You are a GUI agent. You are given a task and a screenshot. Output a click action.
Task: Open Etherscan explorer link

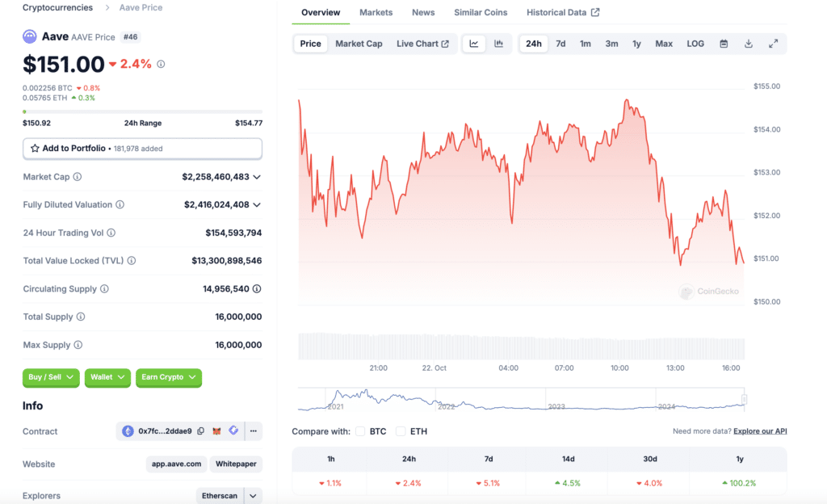pyautogui.click(x=220, y=496)
